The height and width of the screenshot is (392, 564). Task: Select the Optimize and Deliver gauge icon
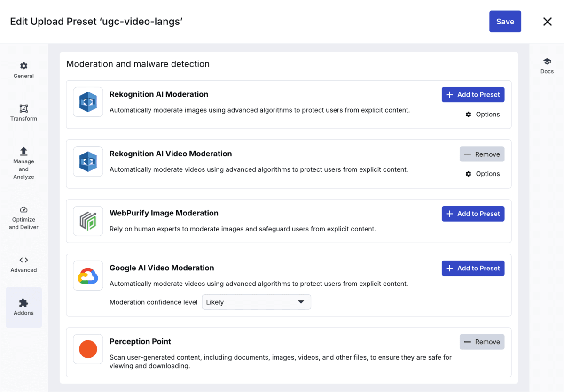point(23,209)
